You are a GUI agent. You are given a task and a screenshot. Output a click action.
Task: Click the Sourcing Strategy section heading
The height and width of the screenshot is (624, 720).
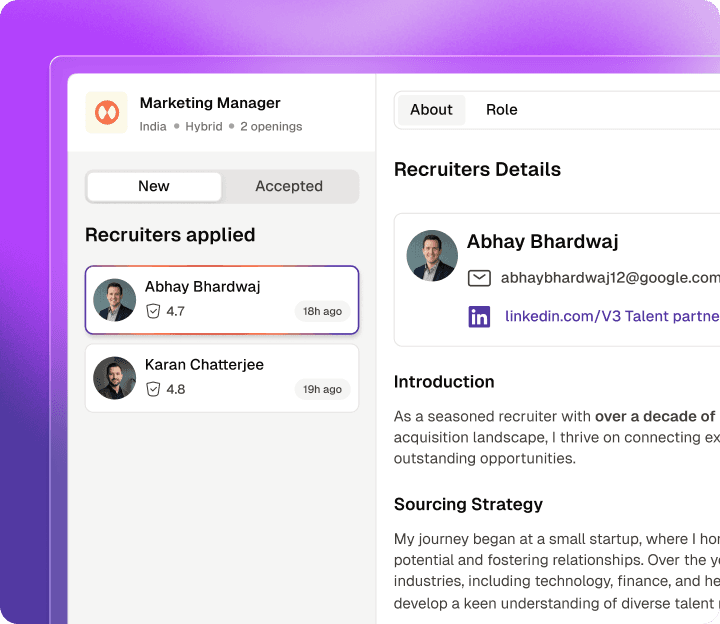pyautogui.click(x=468, y=504)
